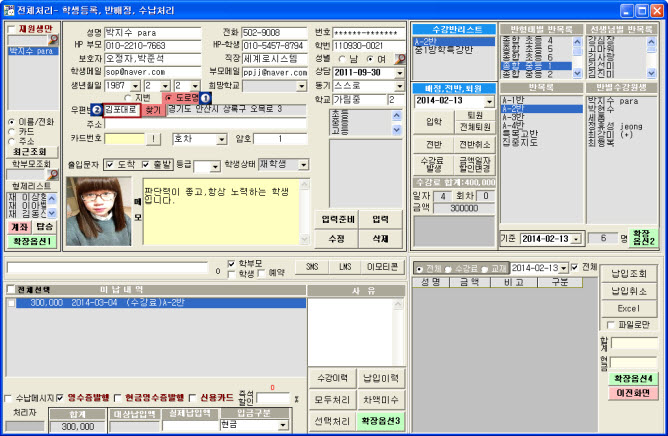Click the yellow 메모 text area
The height and width of the screenshot is (436, 668).
[x=222, y=211]
